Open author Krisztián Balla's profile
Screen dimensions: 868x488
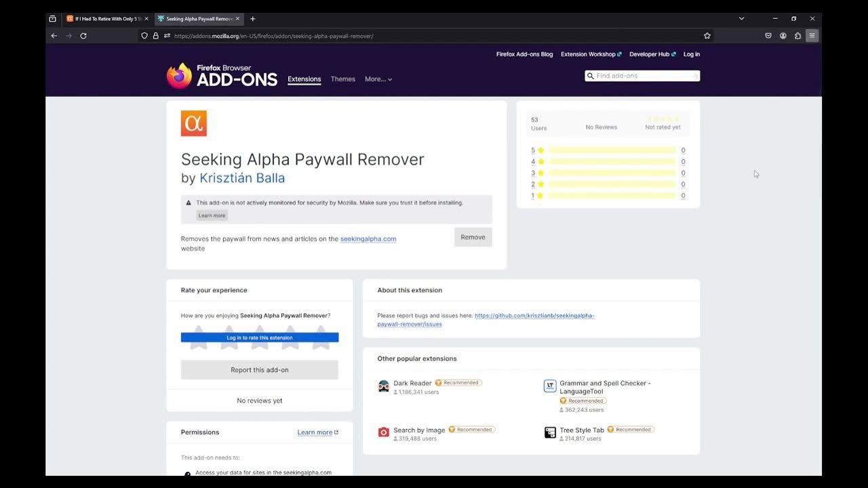pyautogui.click(x=242, y=178)
